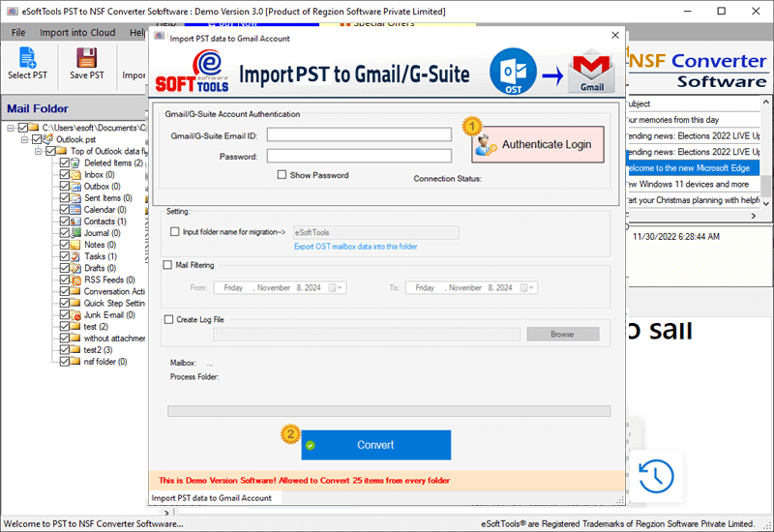Select the Sent Items (0) folder icon
This screenshot has height=532, width=774.
[x=75, y=198]
